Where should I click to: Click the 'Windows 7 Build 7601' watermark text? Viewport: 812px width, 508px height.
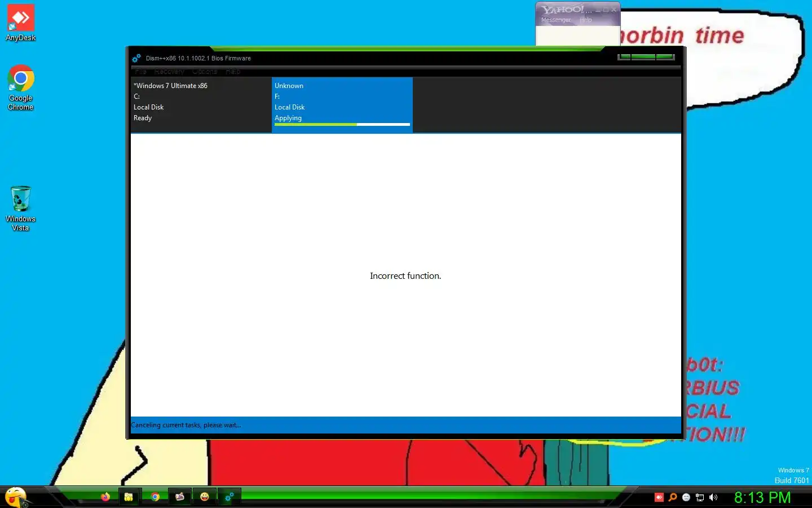[792, 475]
